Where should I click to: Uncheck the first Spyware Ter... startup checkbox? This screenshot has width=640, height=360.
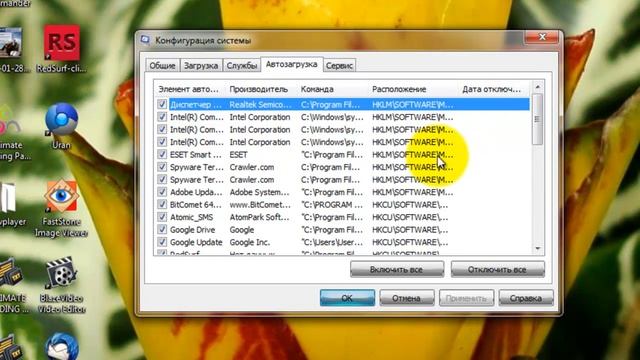(162, 167)
